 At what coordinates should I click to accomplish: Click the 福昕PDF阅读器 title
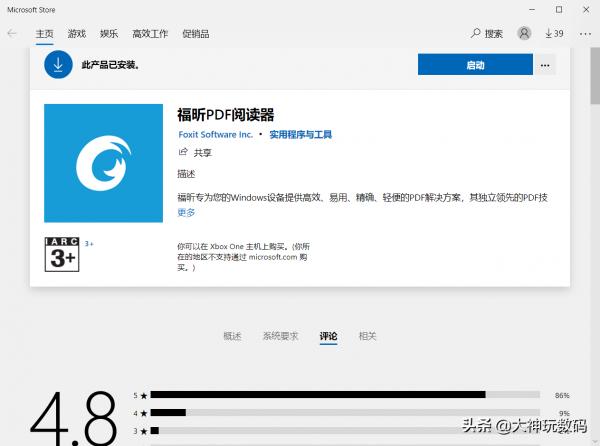click(x=225, y=115)
